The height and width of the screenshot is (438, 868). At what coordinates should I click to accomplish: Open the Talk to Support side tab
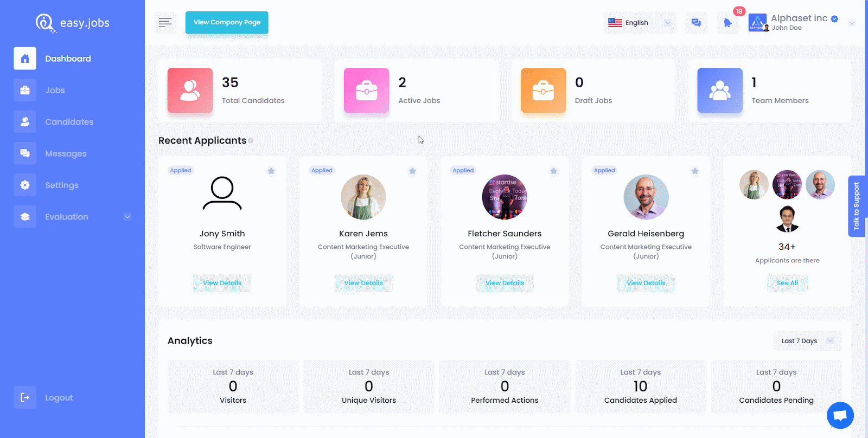tap(856, 206)
